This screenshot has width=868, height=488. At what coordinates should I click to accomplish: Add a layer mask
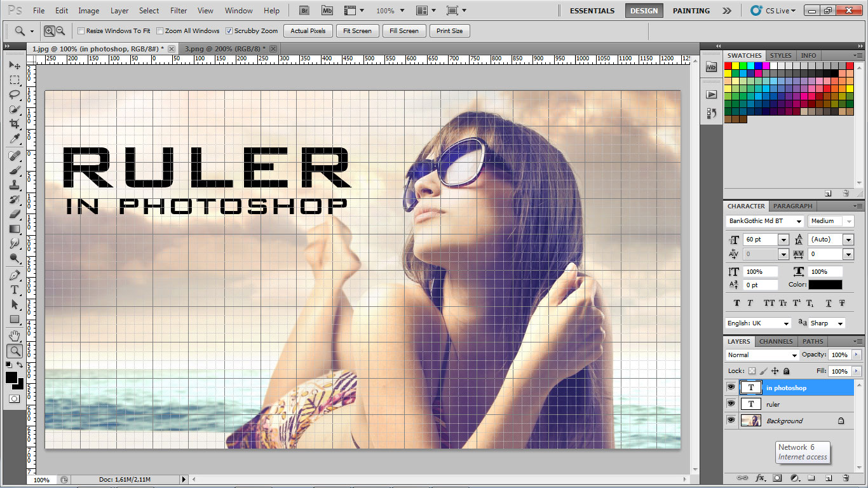click(x=777, y=478)
